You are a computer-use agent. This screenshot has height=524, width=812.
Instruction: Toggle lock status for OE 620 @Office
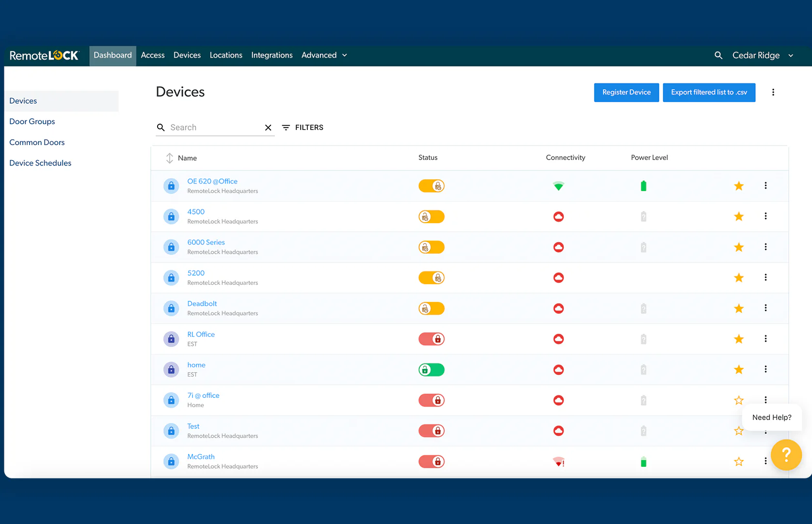pyautogui.click(x=431, y=186)
